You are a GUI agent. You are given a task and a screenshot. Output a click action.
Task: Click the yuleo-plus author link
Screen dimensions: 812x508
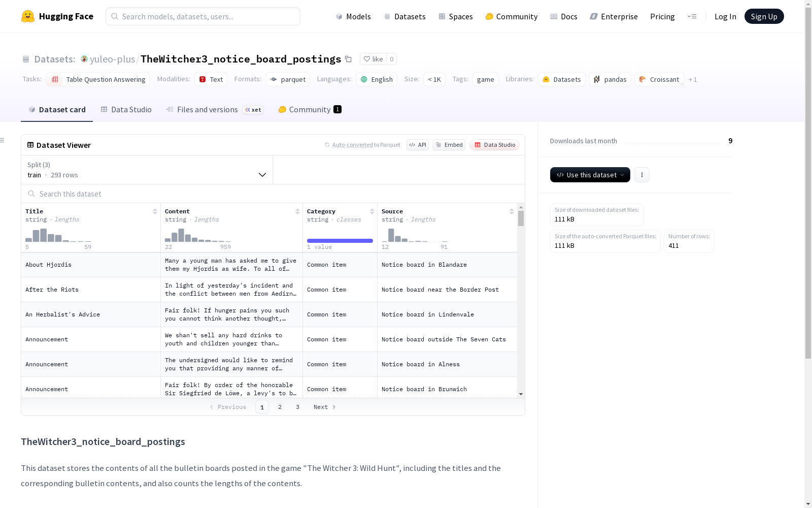tap(112, 59)
